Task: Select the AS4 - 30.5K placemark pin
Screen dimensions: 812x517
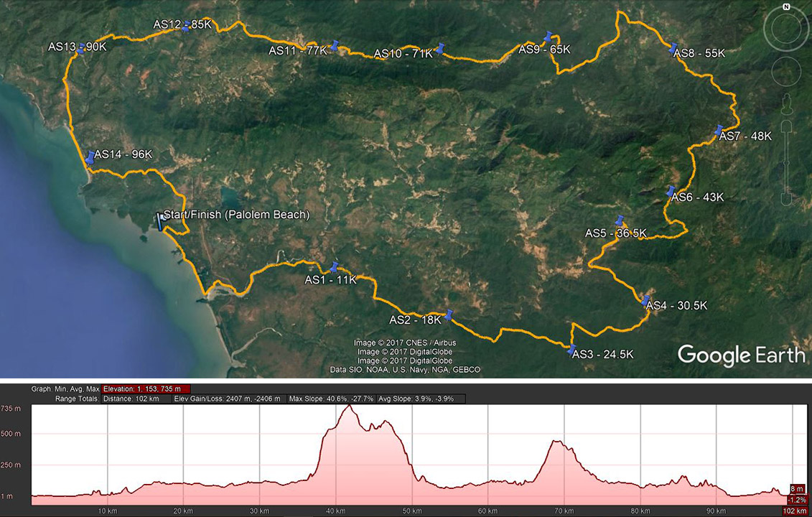Action: coord(646,301)
